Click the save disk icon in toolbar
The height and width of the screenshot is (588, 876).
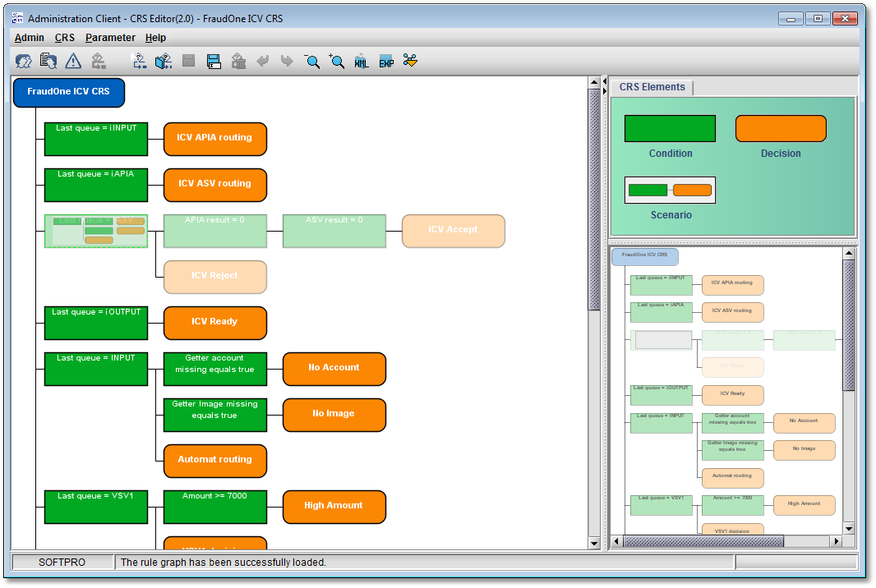click(214, 61)
